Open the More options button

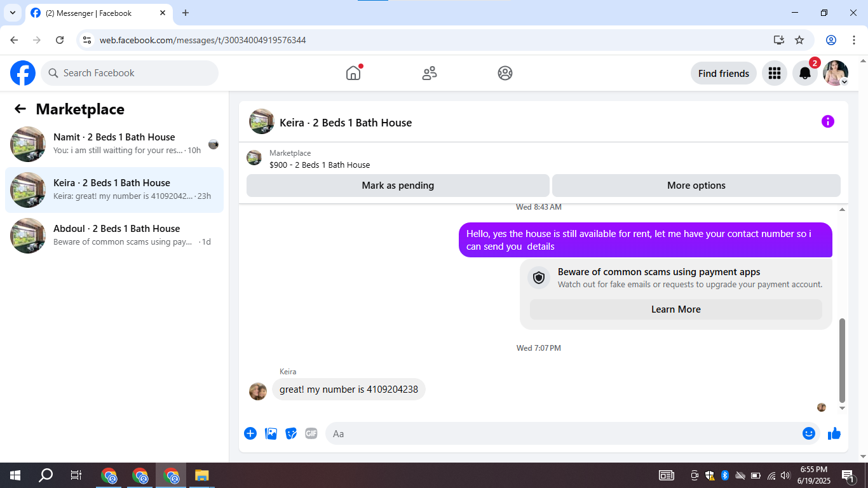coord(696,186)
